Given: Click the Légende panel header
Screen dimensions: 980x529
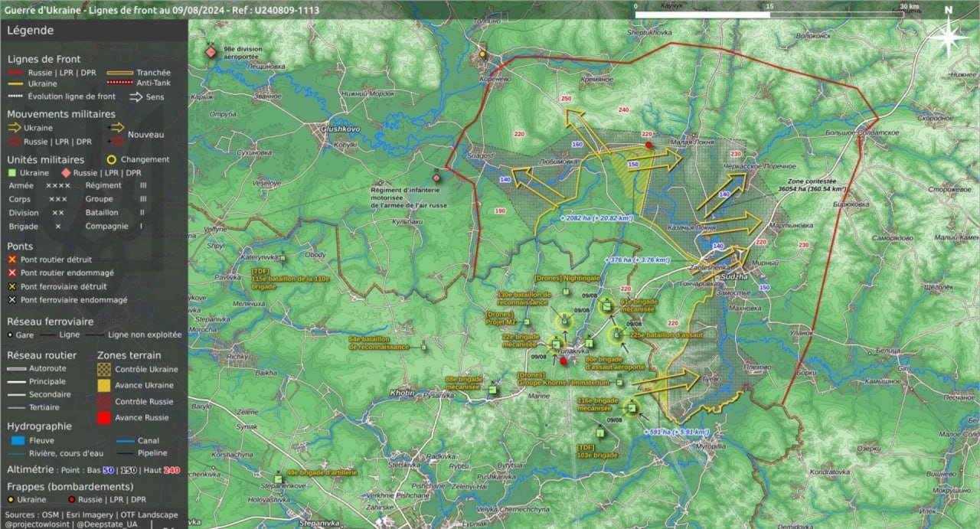Looking at the screenshot, I should coord(31,31).
